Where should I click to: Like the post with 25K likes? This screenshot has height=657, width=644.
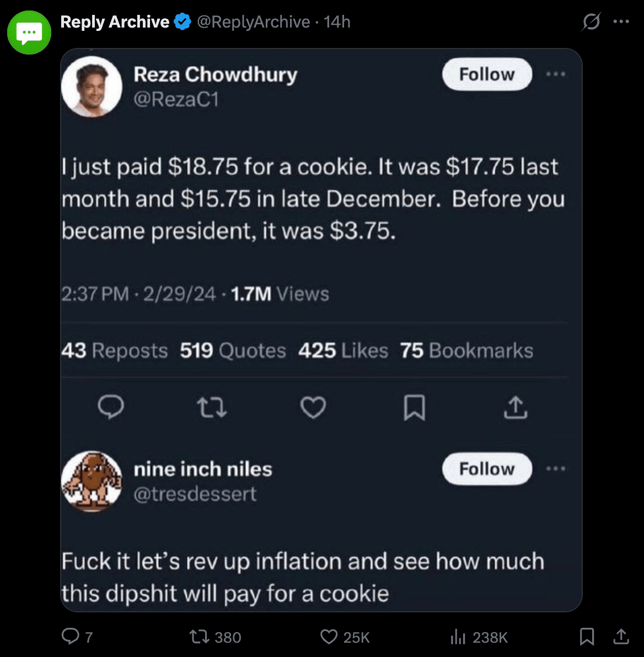tap(329, 637)
